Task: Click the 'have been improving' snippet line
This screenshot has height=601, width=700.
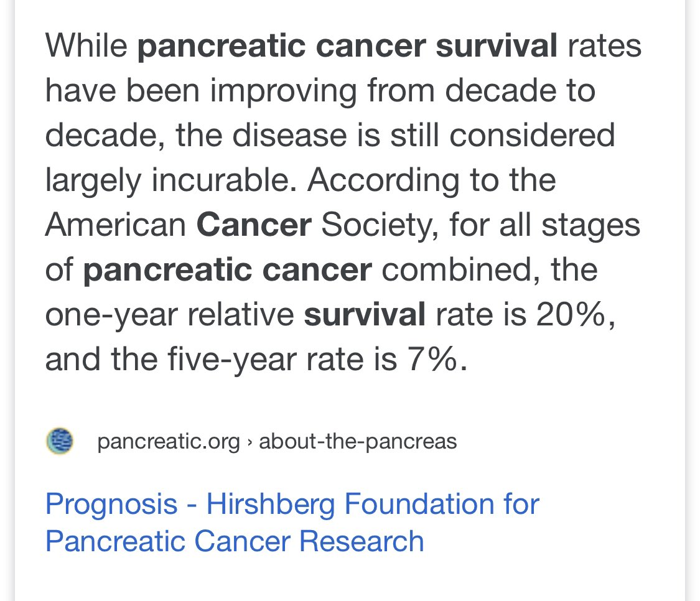Action: click(x=201, y=91)
